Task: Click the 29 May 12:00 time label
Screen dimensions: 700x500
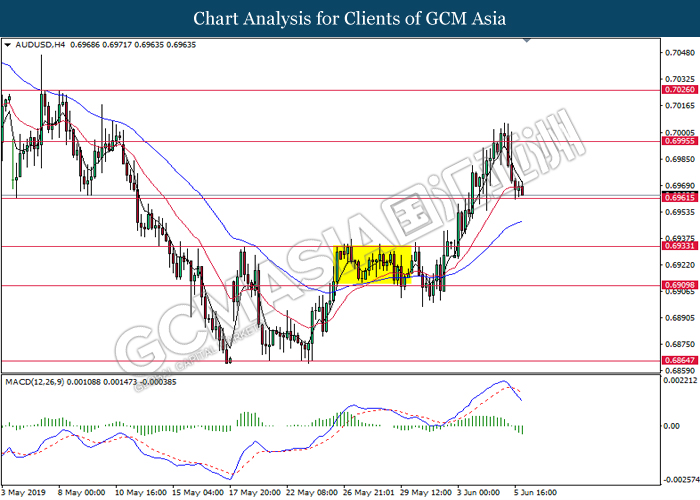Action: (426, 492)
